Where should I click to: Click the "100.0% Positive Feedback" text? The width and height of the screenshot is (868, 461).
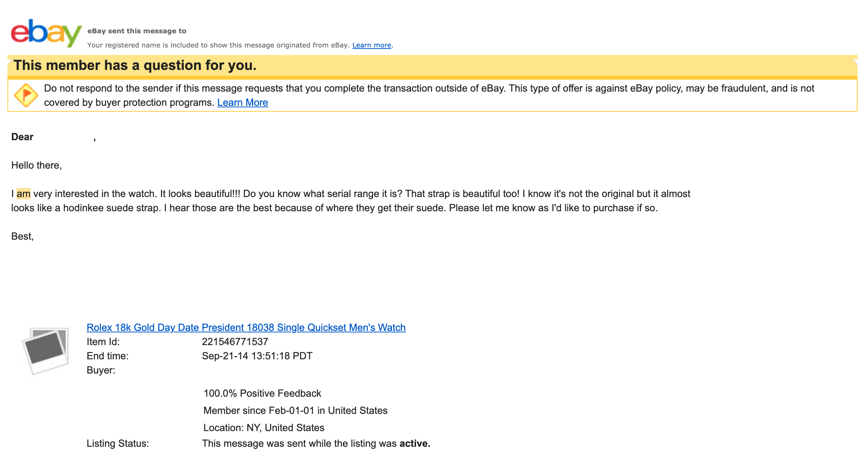(x=262, y=393)
